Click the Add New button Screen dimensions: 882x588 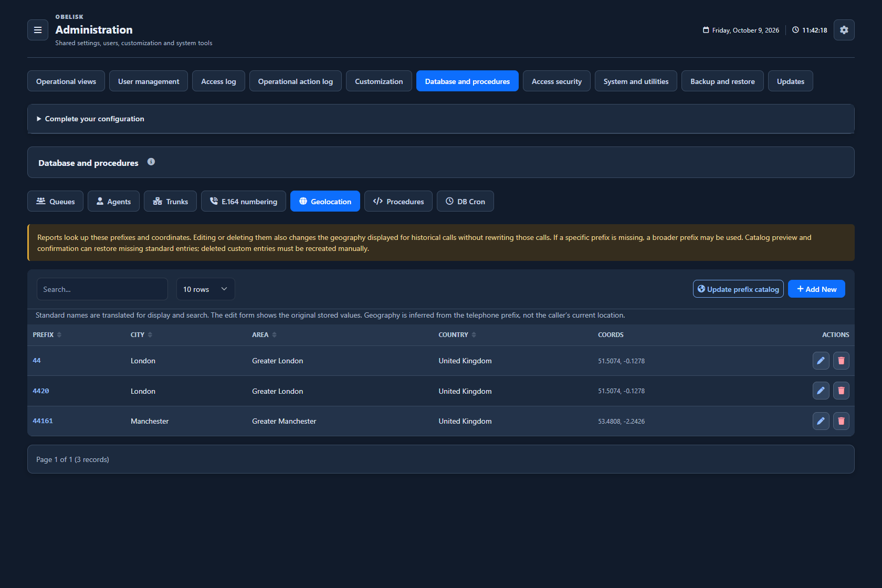pyautogui.click(x=816, y=289)
